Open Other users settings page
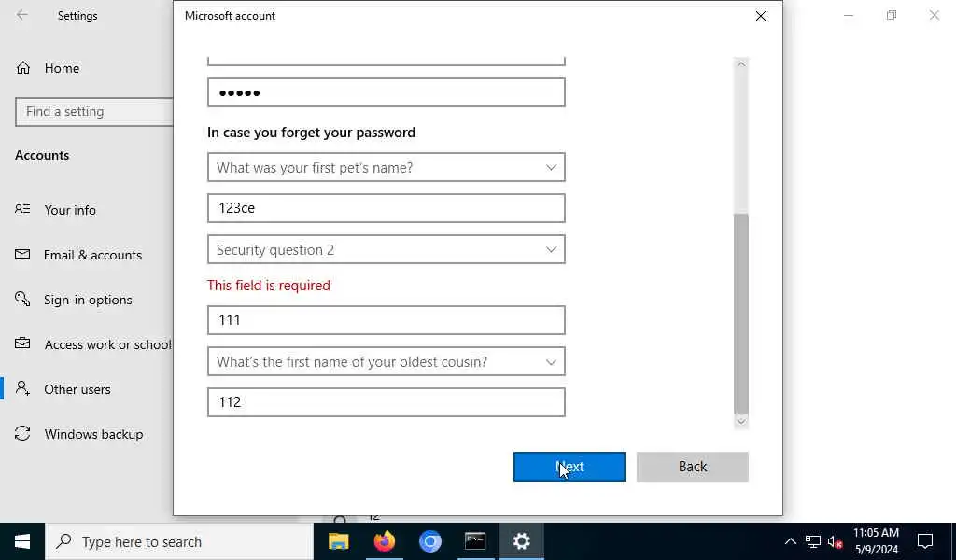Image resolution: width=956 pixels, height=560 pixels. click(77, 389)
